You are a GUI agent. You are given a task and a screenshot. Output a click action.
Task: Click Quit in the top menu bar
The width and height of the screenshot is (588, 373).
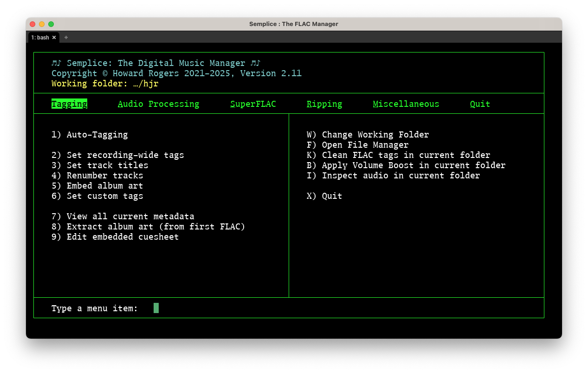pos(479,104)
